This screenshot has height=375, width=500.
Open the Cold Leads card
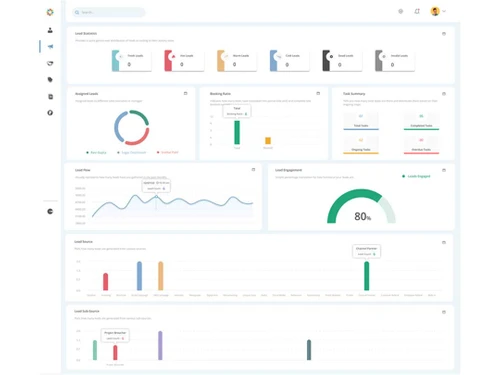290,61
